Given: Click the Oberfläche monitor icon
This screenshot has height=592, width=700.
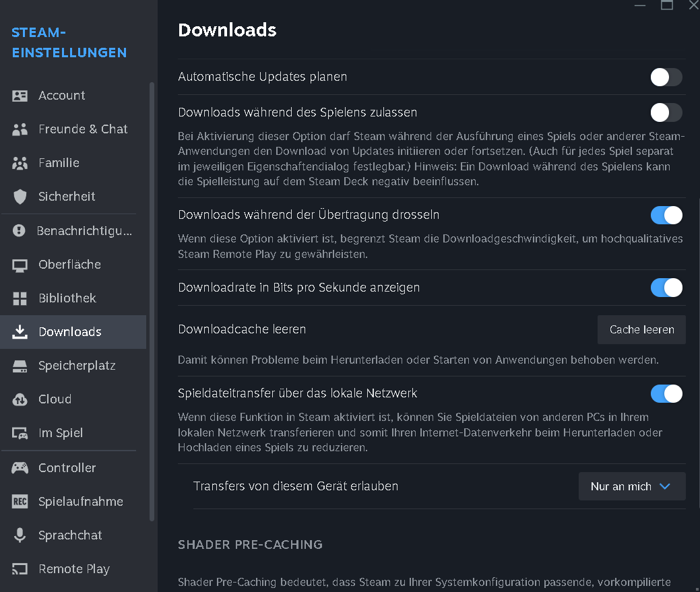Looking at the screenshot, I should [x=20, y=265].
